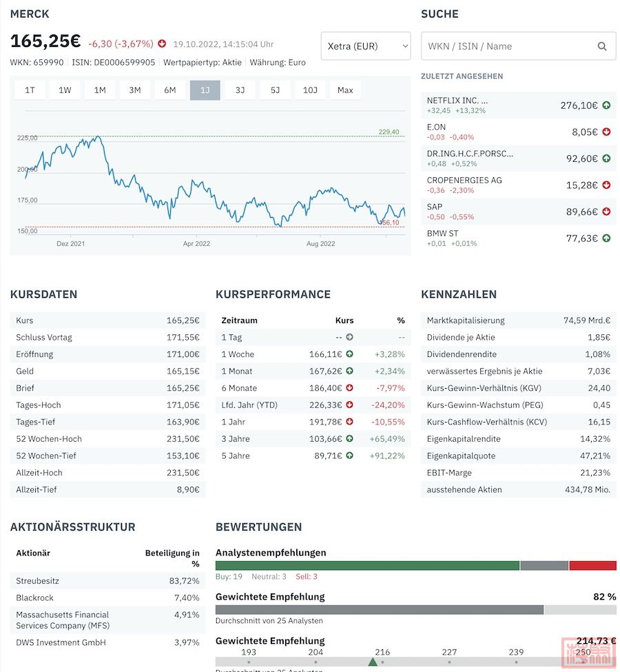
Task: Switch chart to 5J range
Action: [x=275, y=90]
